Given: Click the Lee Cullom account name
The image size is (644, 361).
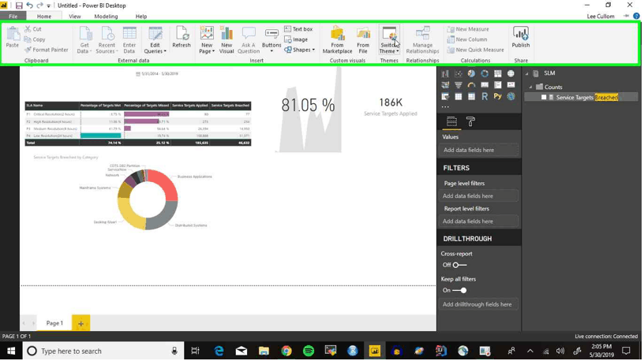Looking at the screenshot, I should [x=601, y=17].
